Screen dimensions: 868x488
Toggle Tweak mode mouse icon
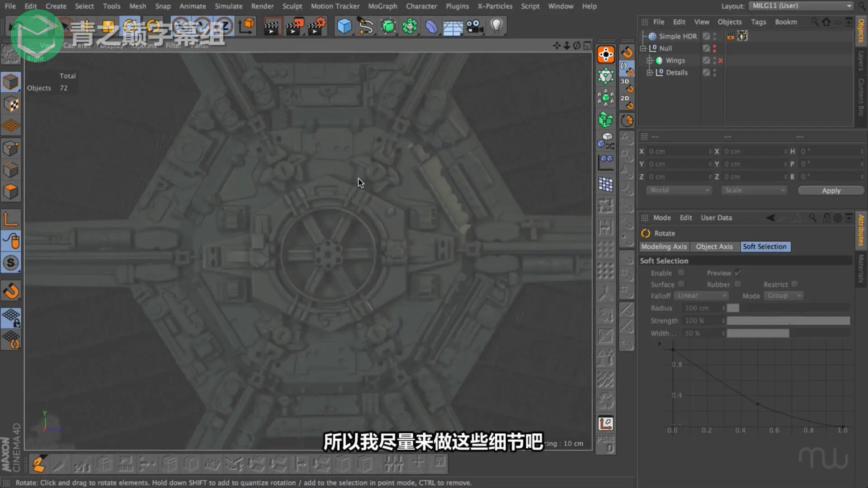tap(11, 241)
